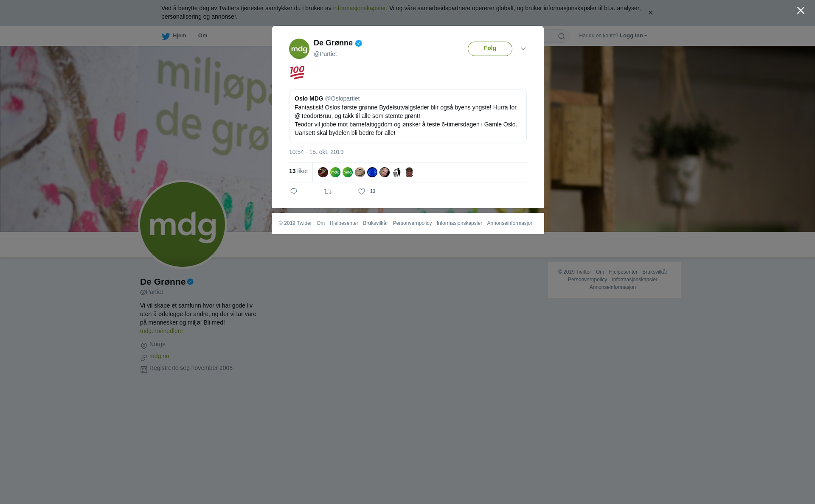Open the @Oslopartiet quoted tweet handle

(x=342, y=98)
